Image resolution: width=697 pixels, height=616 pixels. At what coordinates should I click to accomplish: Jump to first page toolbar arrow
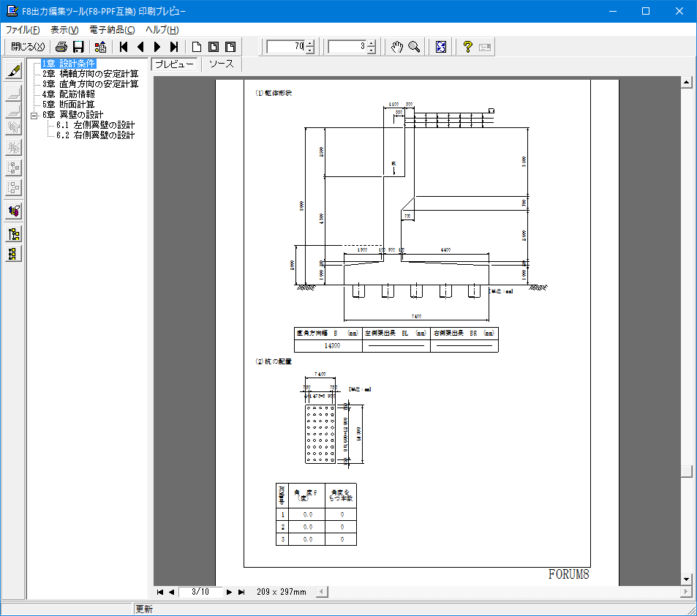(x=124, y=47)
